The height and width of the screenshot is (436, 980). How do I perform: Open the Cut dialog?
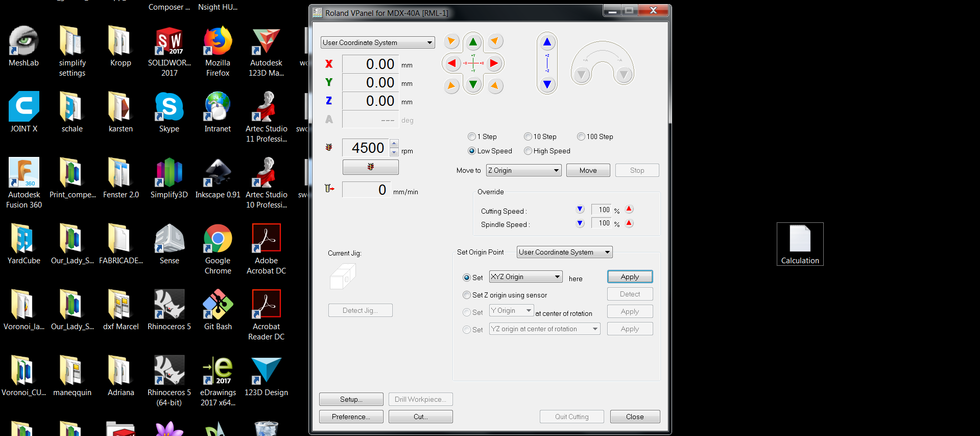[x=420, y=417]
